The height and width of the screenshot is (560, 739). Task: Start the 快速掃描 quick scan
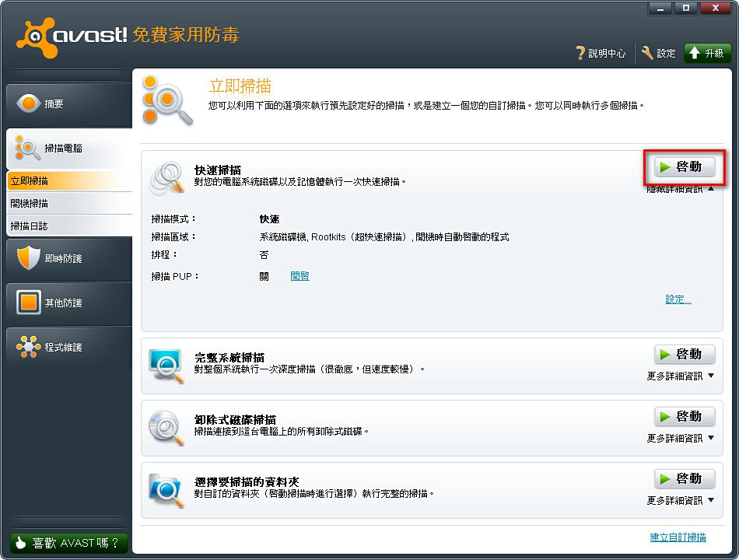tap(685, 167)
